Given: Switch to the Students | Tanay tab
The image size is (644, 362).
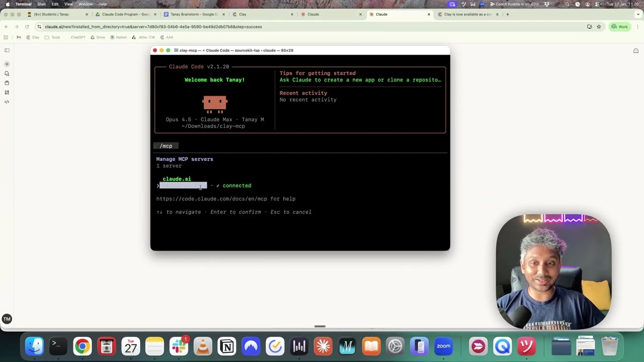Looking at the screenshot, I should [57, 14].
